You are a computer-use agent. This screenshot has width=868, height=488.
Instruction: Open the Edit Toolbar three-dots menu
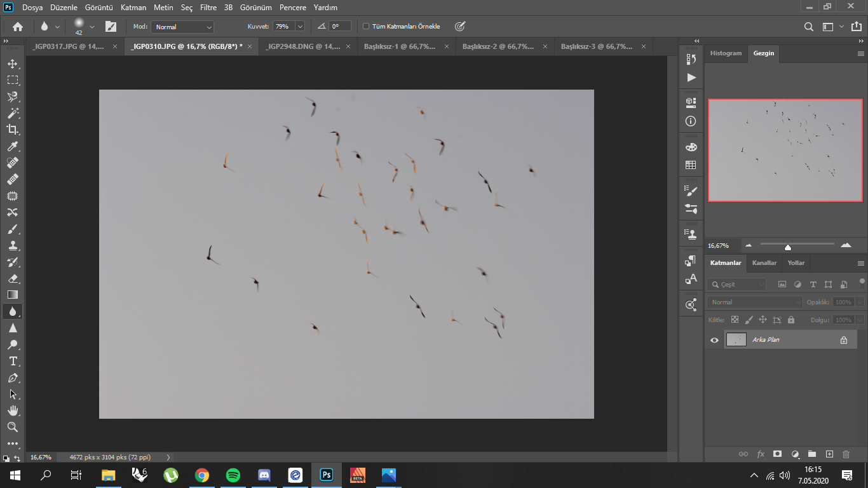point(12,444)
